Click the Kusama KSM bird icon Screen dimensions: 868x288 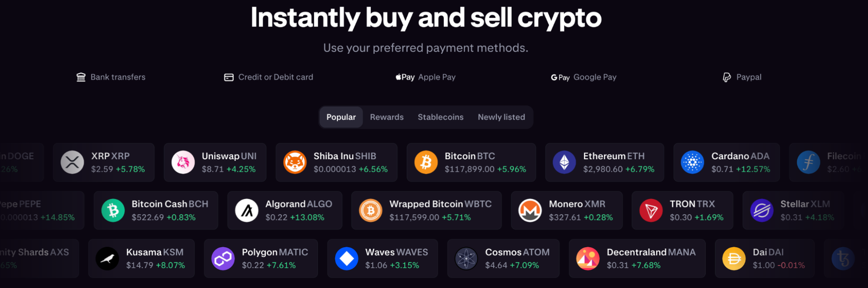pyautogui.click(x=107, y=259)
